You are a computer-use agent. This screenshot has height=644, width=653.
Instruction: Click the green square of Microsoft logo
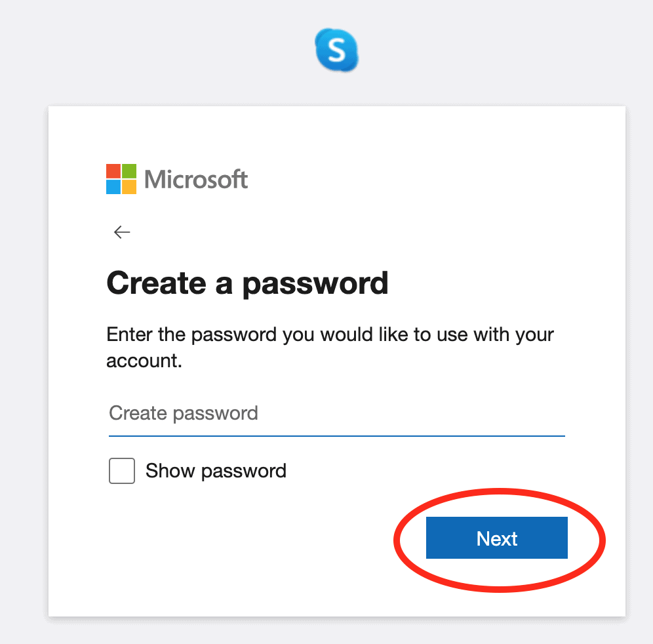129,171
